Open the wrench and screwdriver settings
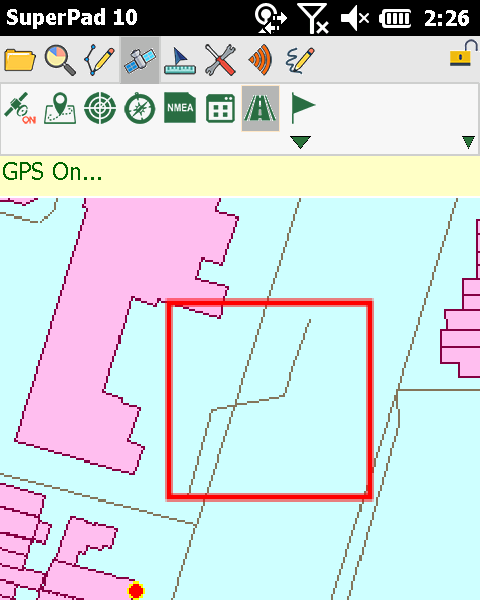 tap(220, 60)
